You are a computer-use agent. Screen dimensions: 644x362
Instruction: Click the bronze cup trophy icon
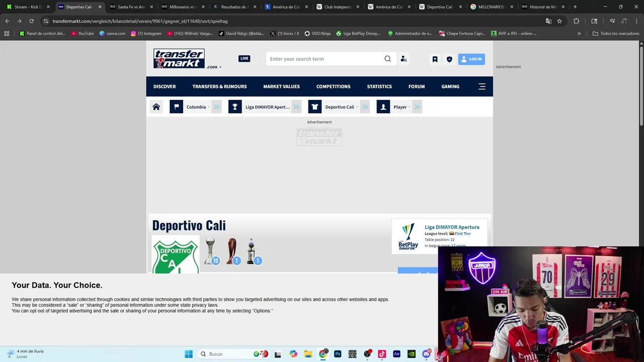coord(233,251)
